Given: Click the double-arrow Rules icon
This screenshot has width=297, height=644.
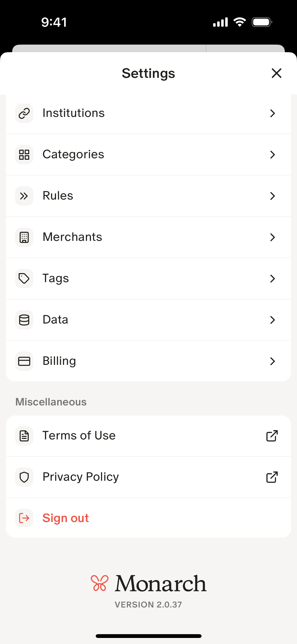Looking at the screenshot, I should click(x=24, y=196).
